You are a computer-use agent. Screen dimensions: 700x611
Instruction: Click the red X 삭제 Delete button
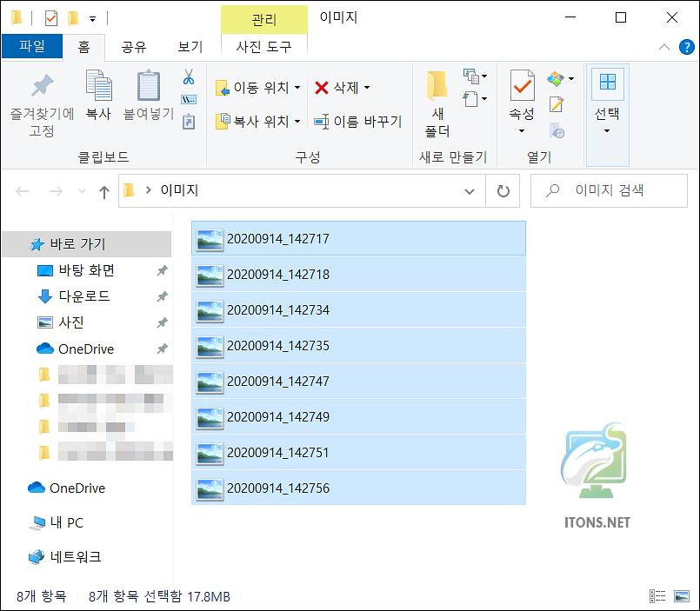[x=343, y=88]
